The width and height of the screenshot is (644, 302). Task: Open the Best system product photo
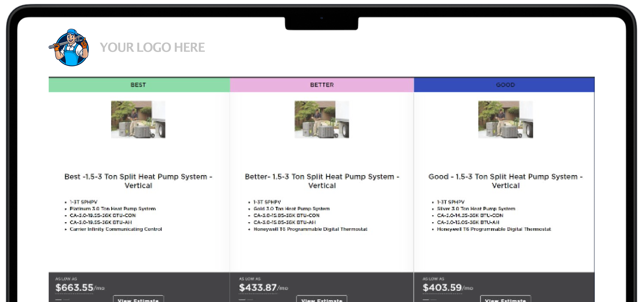138,119
